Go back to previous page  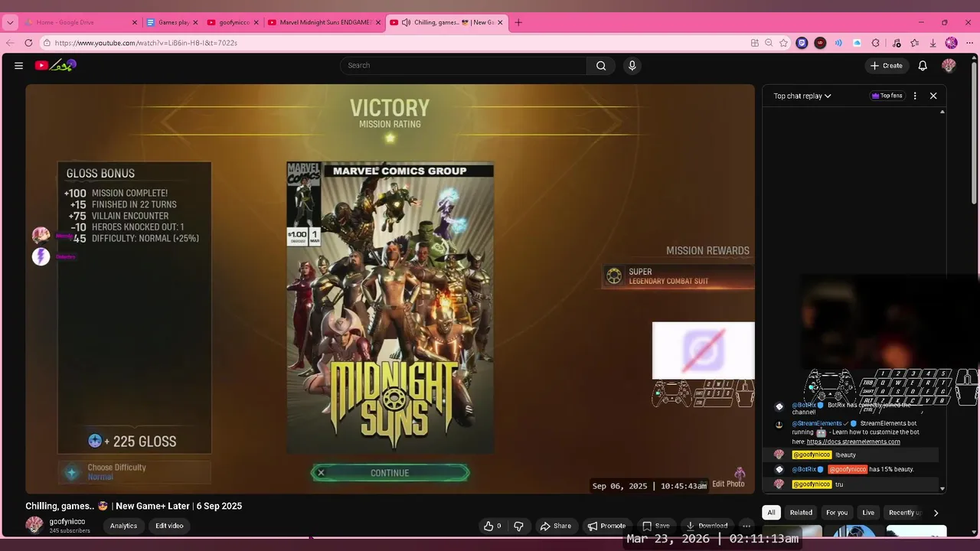pyautogui.click(x=10, y=43)
